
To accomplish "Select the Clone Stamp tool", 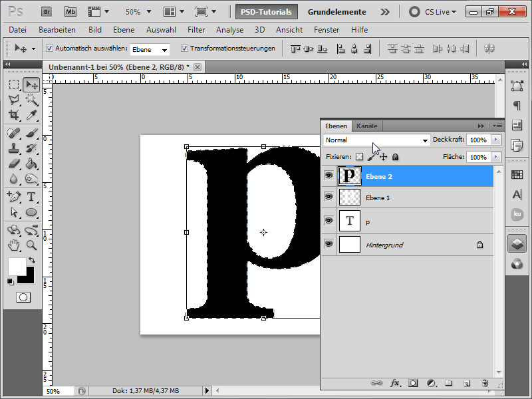I will (14, 148).
